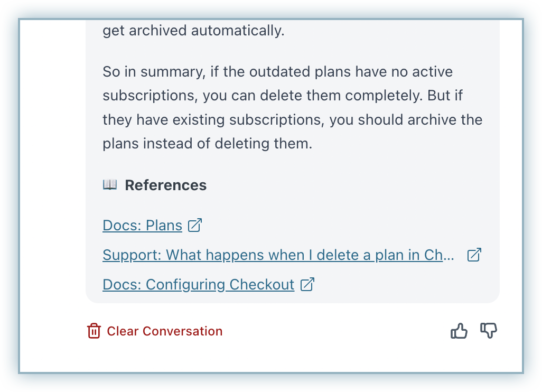
Task: Click the line starting "So in summary"
Action: 277,72
